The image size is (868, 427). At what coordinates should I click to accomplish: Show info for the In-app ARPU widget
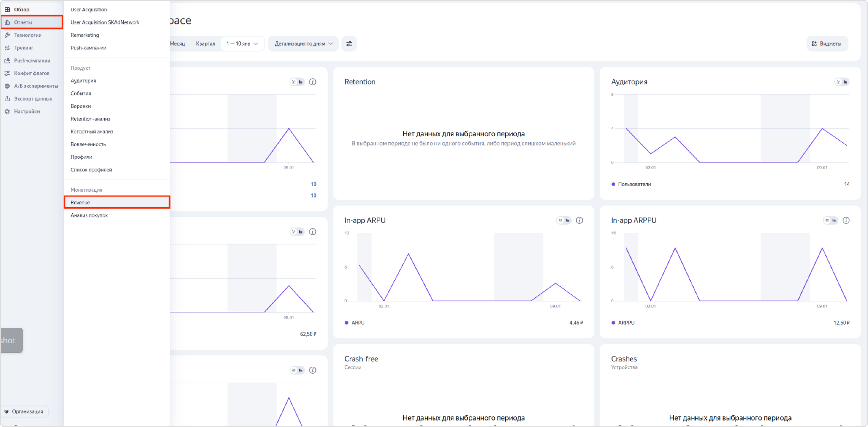tap(579, 220)
